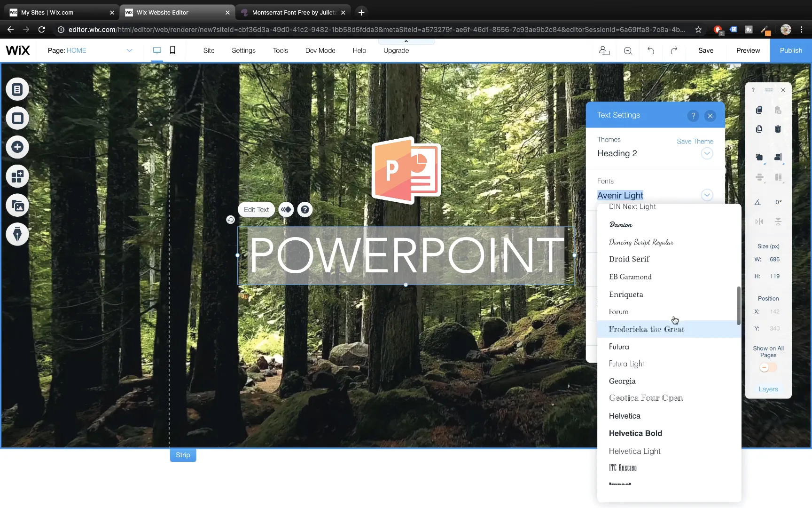812x508 pixels.
Task: Open the Menus & Pages panel icon
Action: [x=17, y=89]
